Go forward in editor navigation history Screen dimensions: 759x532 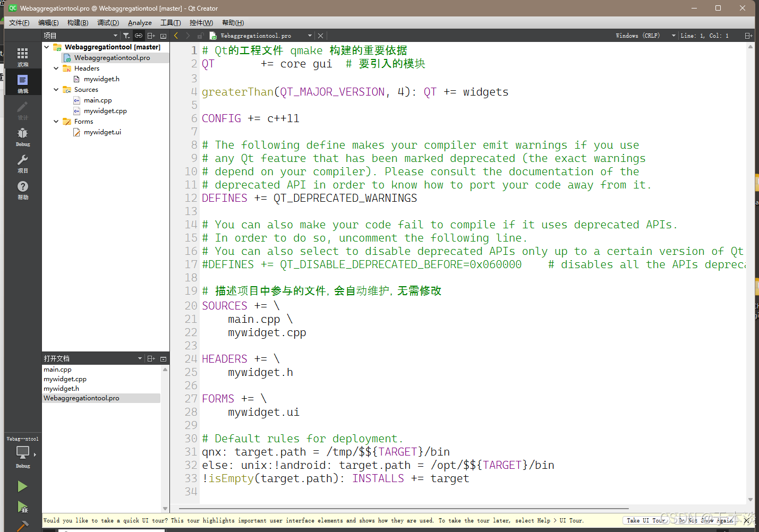[x=187, y=36]
